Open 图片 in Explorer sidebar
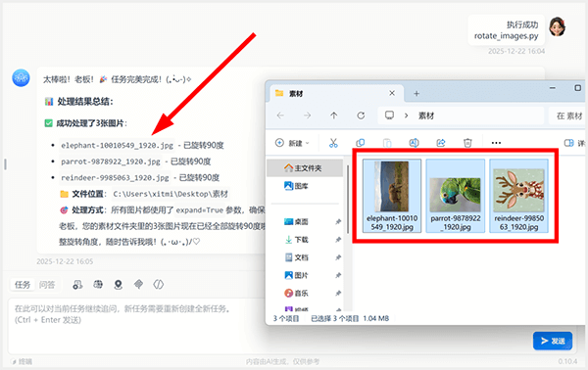This screenshot has width=588, height=370. 296,275
